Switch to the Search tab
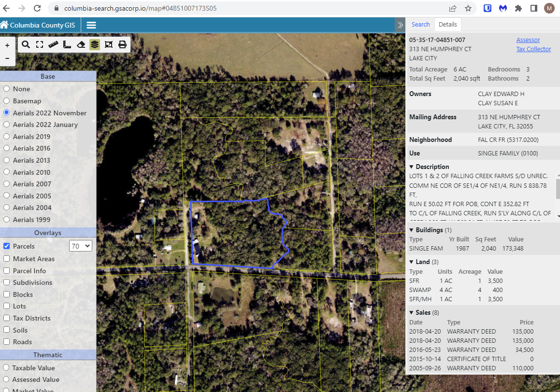Screen dimensions: 560x392 (x=420, y=25)
